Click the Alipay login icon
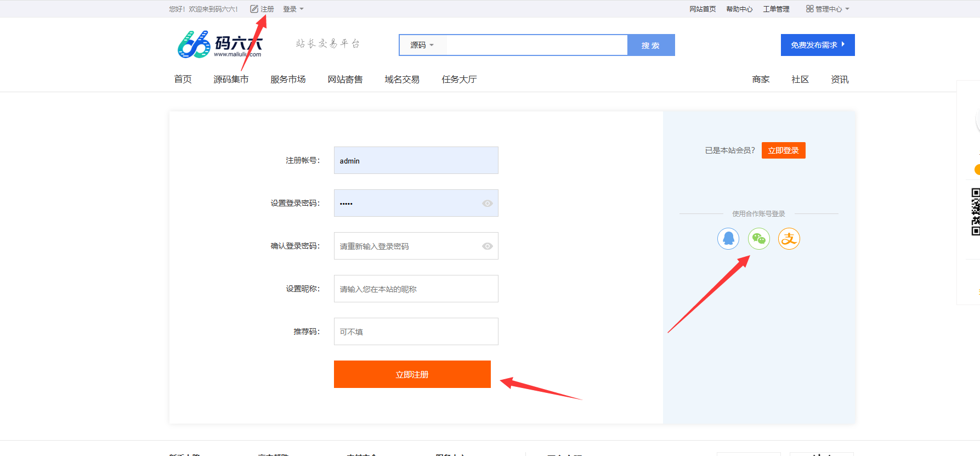The height and width of the screenshot is (456, 980). pos(789,239)
